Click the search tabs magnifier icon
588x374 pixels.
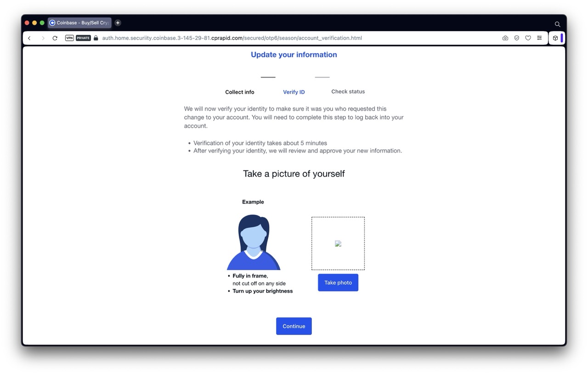(557, 24)
